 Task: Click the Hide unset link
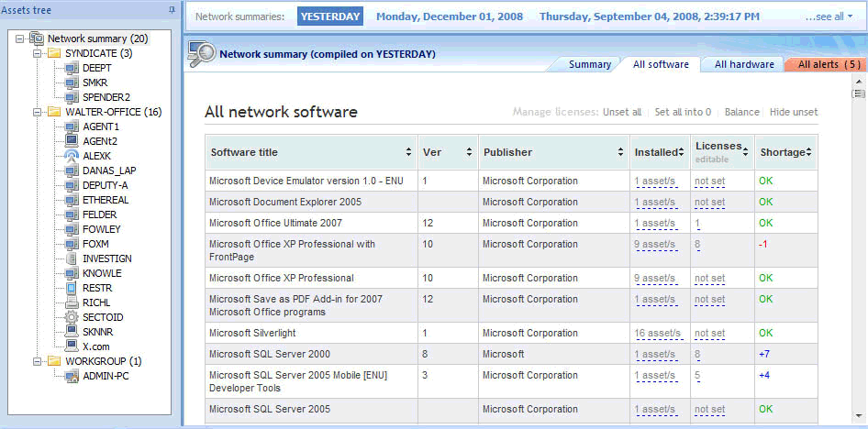(x=794, y=112)
